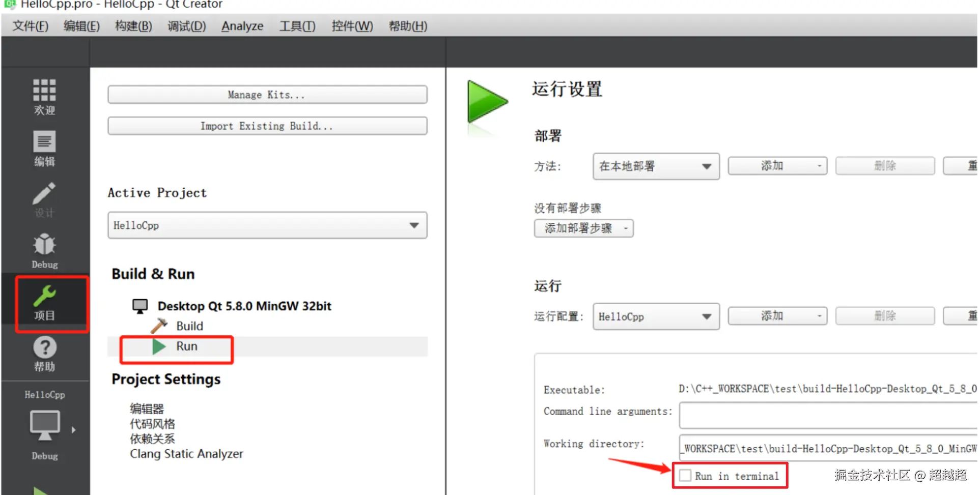Screen dimensions: 980x495
Task: Open Help (帮助) mode
Action: pyautogui.click(x=45, y=355)
